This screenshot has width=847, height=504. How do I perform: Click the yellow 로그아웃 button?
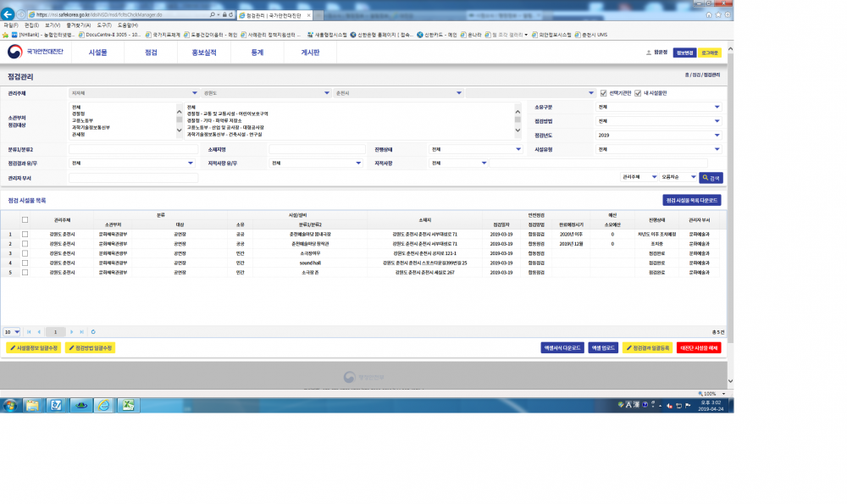tap(709, 53)
